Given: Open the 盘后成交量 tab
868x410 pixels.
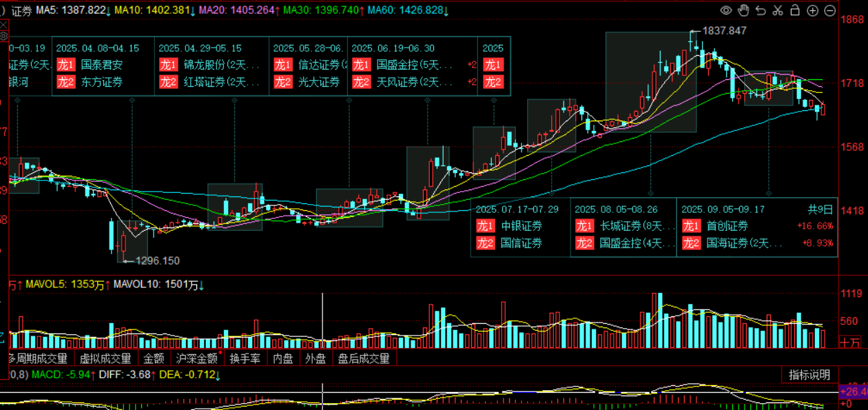Looking at the screenshot, I should pos(364,358).
